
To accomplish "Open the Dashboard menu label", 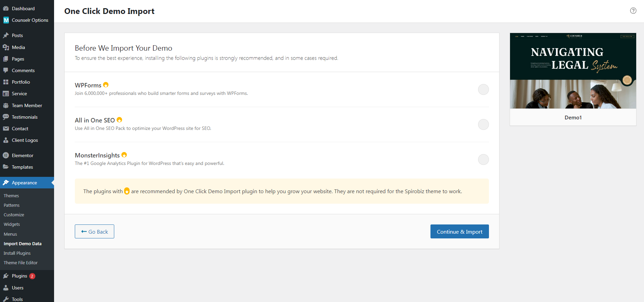I will (x=23, y=9).
